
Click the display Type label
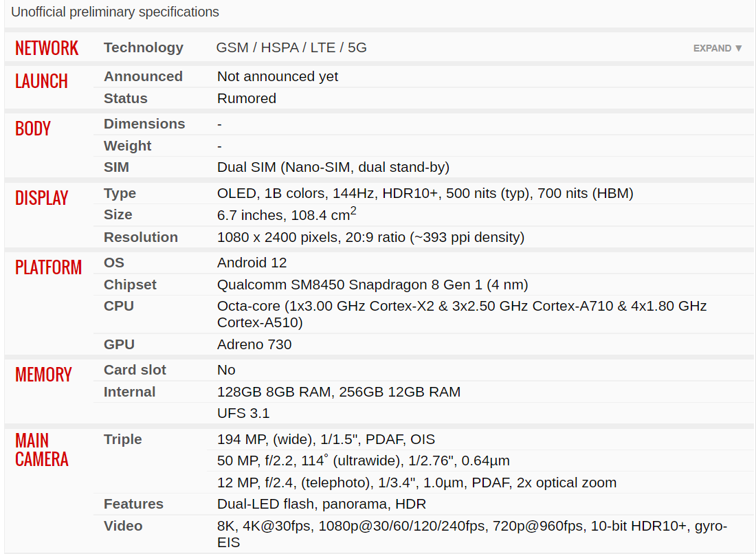tap(120, 193)
